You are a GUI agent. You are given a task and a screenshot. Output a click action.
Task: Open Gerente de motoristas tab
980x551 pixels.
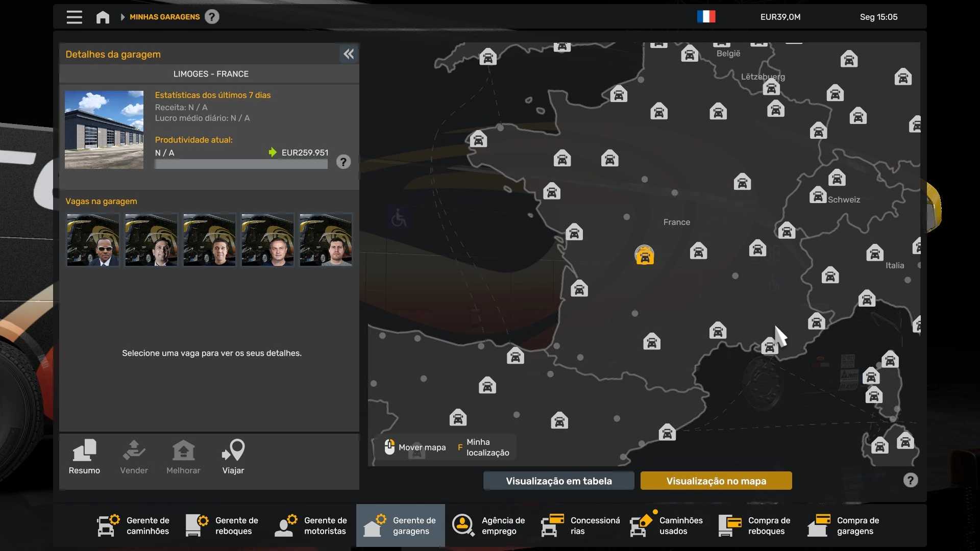[311, 525]
